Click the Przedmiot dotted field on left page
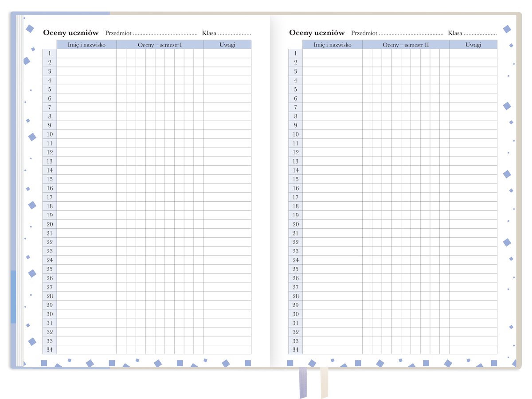This screenshot has width=532, height=399. (x=164, y=34)
